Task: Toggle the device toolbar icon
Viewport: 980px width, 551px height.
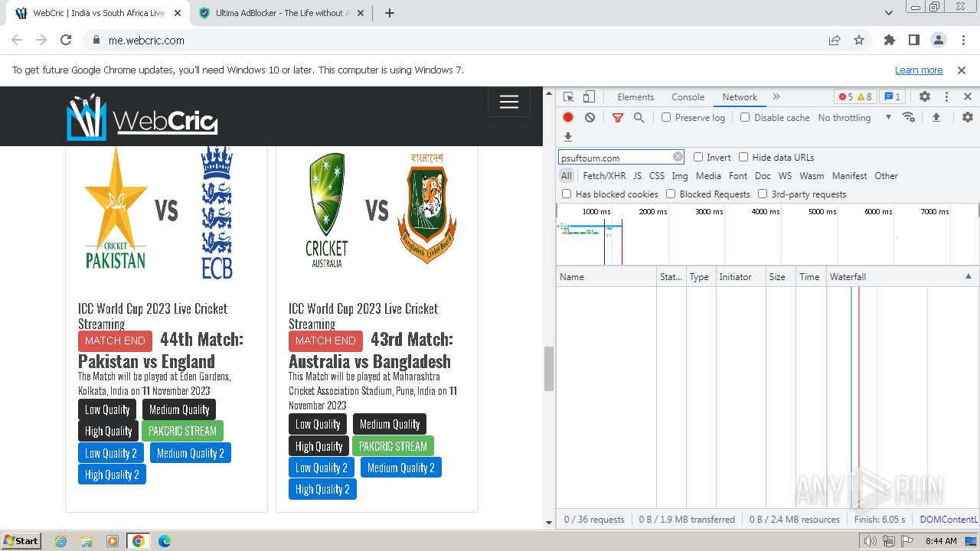Action: [589, 97]
